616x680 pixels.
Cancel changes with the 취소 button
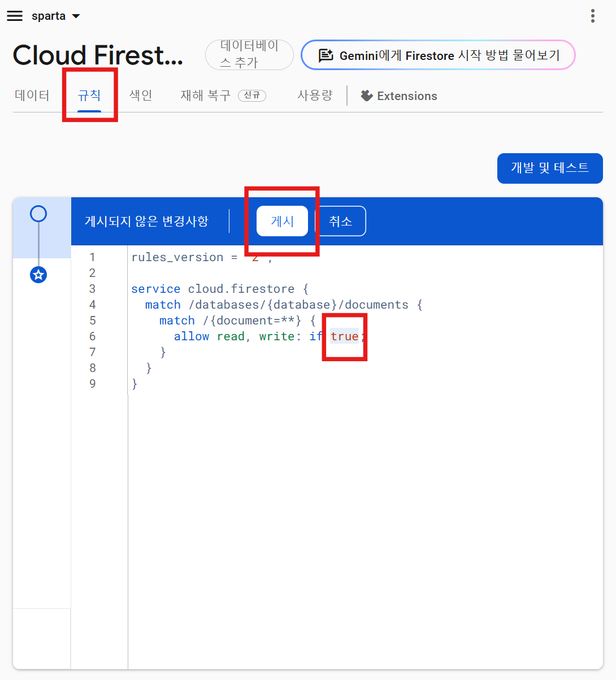[340, 221]
